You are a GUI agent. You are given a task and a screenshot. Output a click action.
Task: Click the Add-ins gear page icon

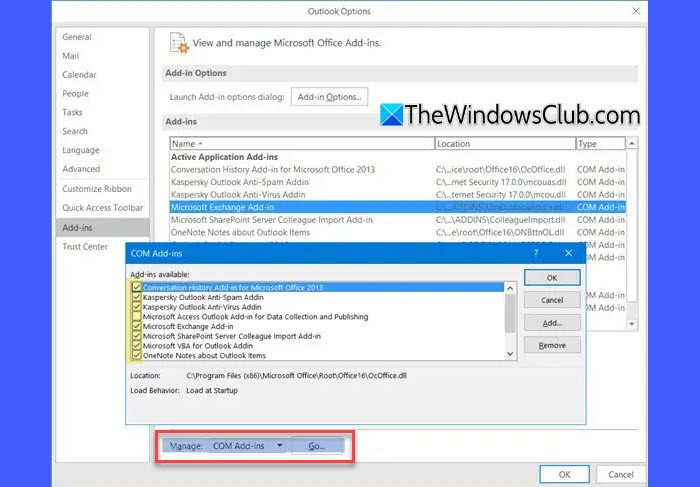point(179,43)
